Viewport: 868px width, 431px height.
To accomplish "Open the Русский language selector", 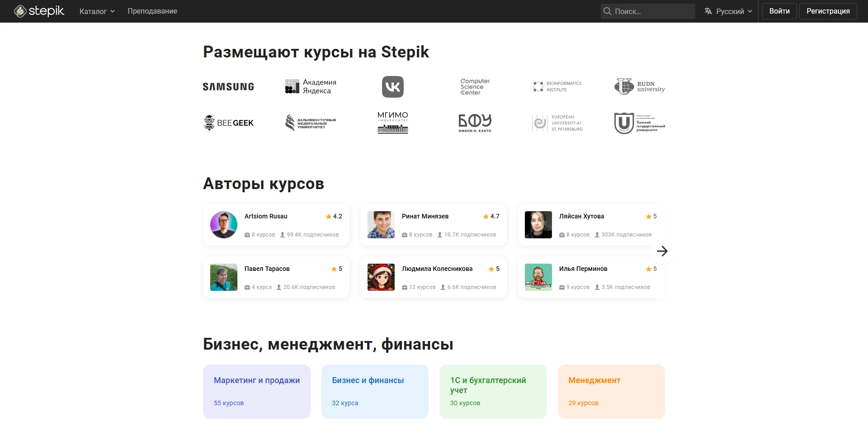I will 728,11.
